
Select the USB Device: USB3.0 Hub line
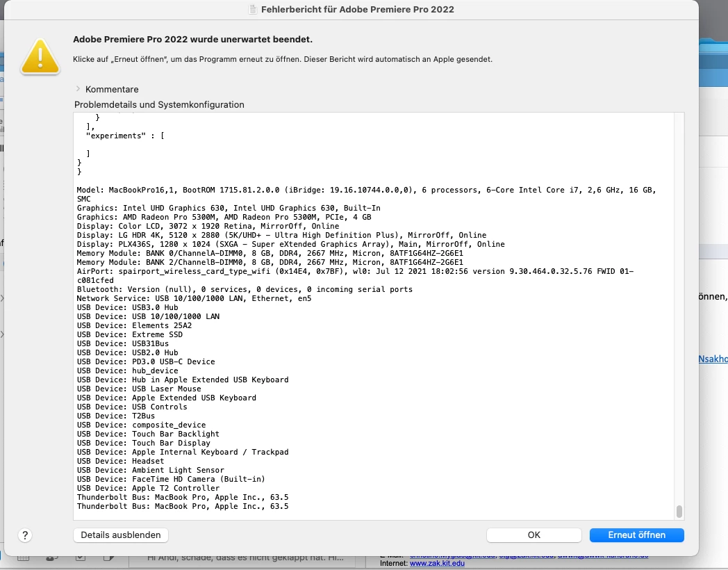pos(127,307)
